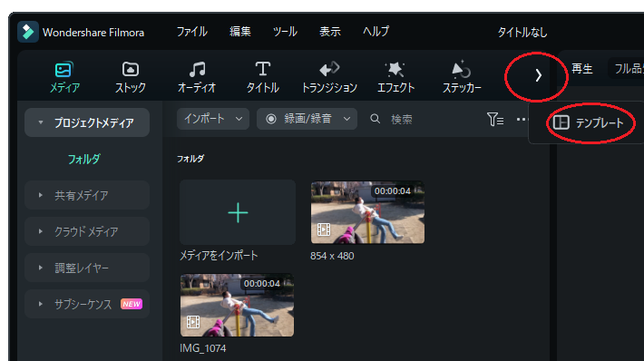644x361 pixels.
Task: Click the 854 x 480 clip name
Action: coord(332,256)
